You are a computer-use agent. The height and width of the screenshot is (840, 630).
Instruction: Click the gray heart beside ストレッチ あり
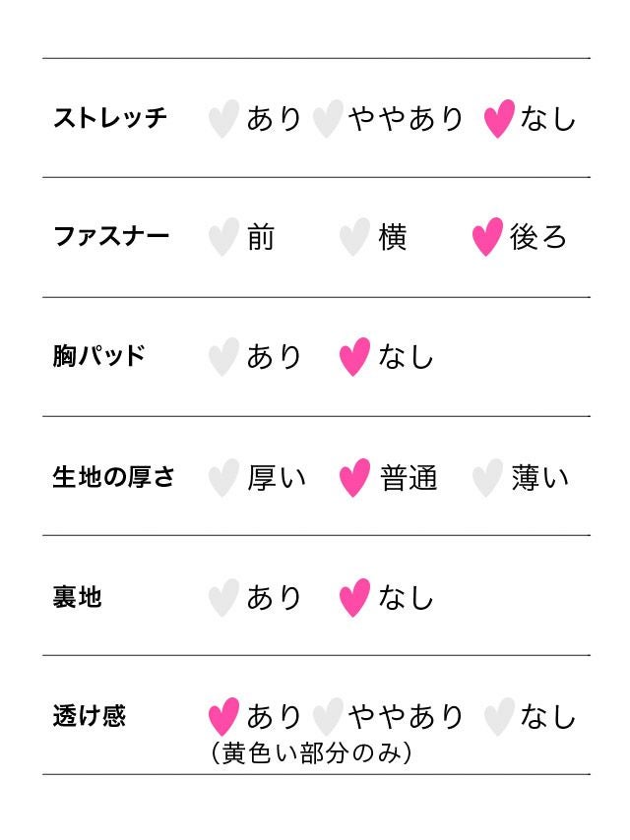tap(223, 119)
